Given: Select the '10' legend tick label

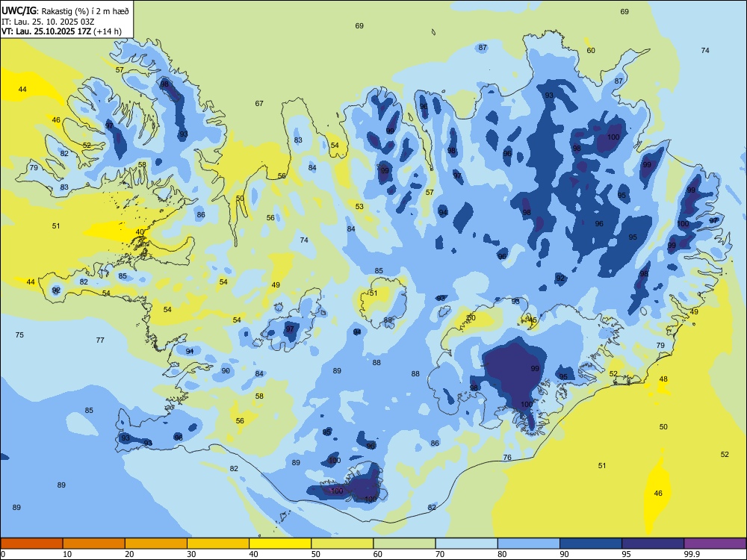Looking at the screenshot, I should click(67, 554).
